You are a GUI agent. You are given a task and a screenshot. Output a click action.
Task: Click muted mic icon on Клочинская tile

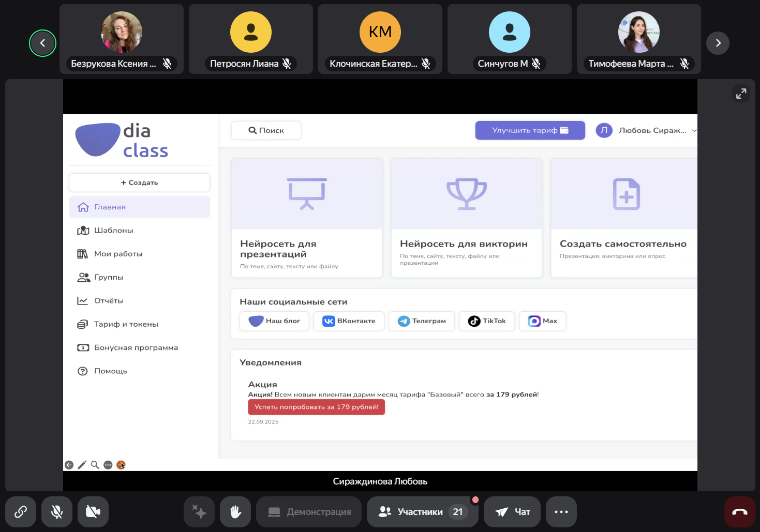[426, 64]
